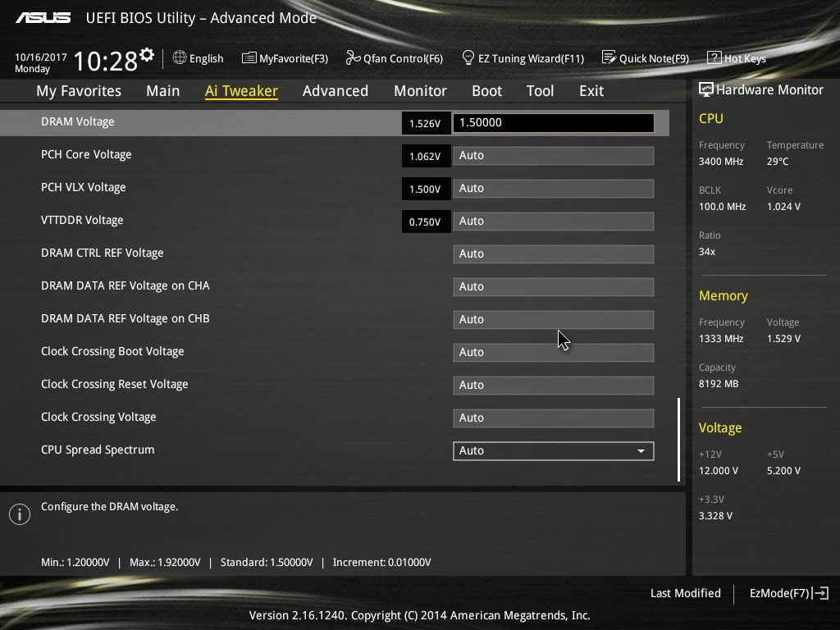Click the PCH VLX Voltage label
Image resolution: width=840 pixels, height=630 pixels.
(84, 187)
